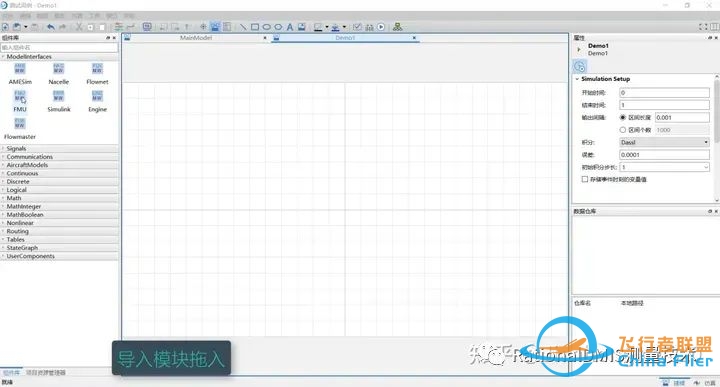Click the New file toolbar icon
720x387 pixels.
tap(5, 27)
